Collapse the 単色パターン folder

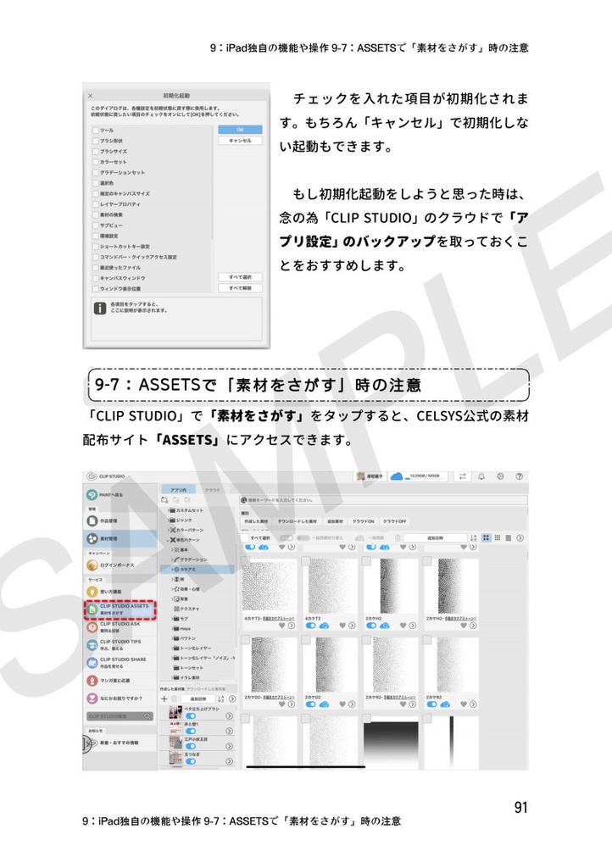(168, 540)
